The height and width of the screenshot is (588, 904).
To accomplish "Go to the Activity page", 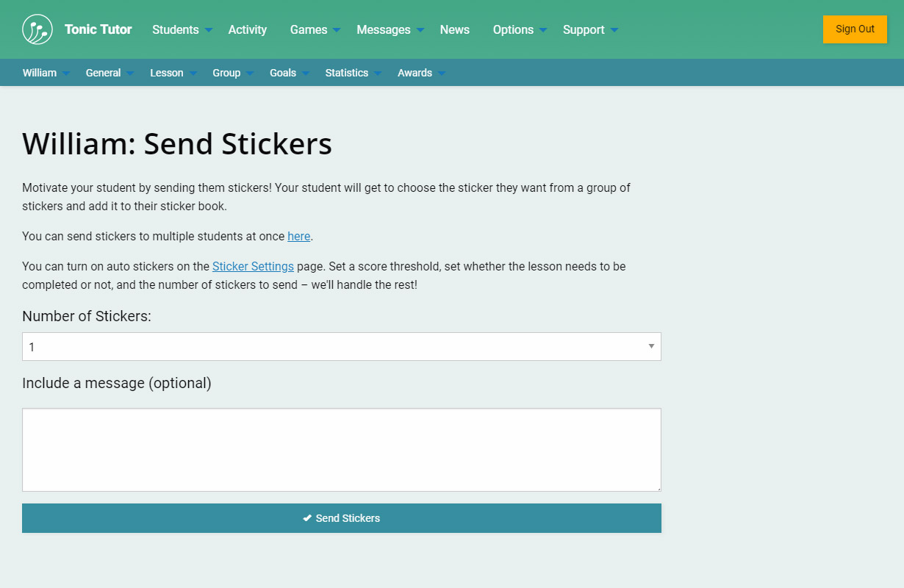I will click(248, 30).
